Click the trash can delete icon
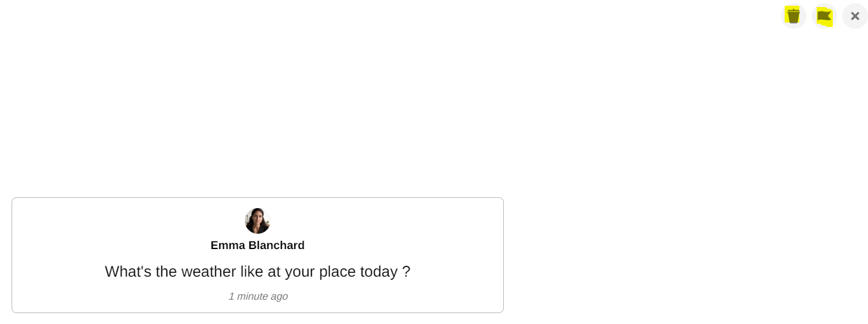The height and width of the screenshot is (324, 868). [x=793, y=16]
